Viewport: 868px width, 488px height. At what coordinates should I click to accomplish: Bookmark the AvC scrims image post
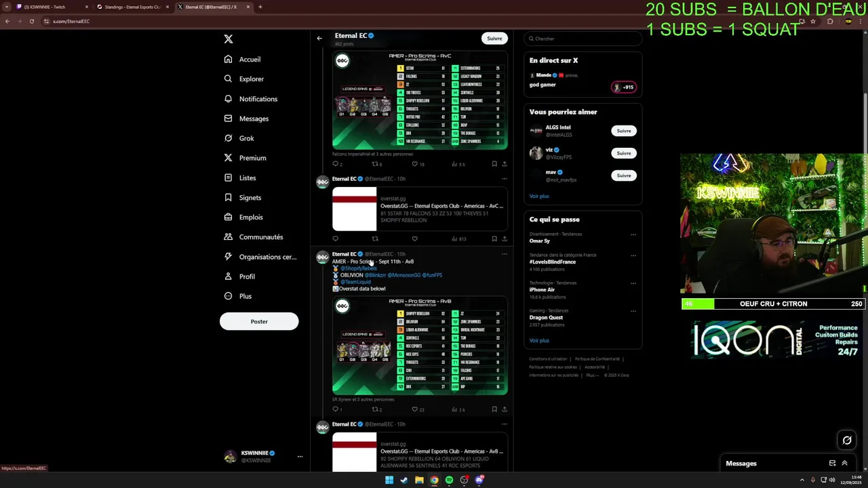point(494,164)
